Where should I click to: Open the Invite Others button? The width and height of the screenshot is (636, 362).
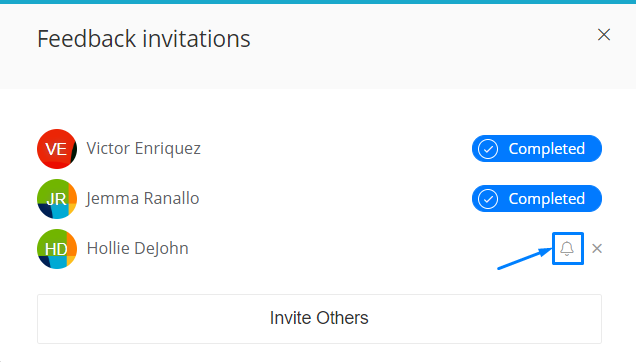pos(319,319)
